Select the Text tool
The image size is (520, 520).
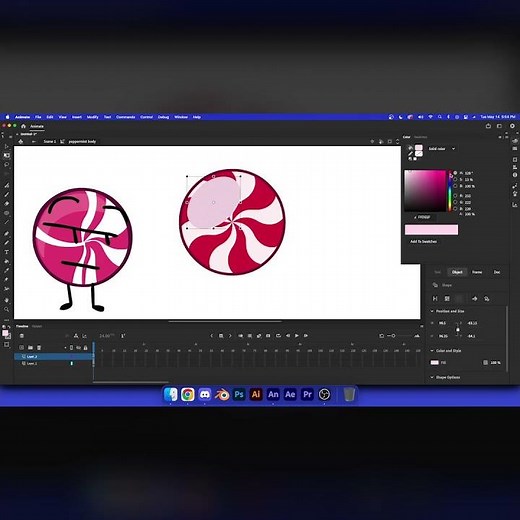(x=7, y=252)
